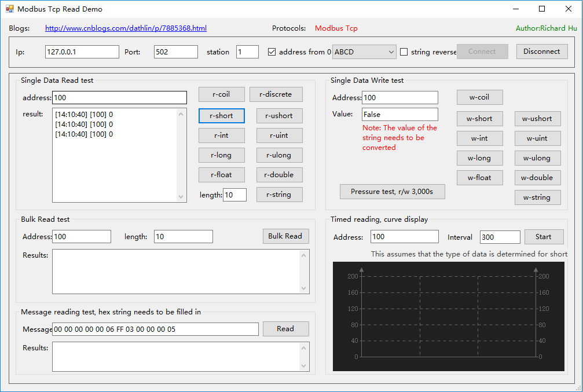Click the Bulk Read length field
Viewport: 583px width, 392px height.
coord(184,237)
